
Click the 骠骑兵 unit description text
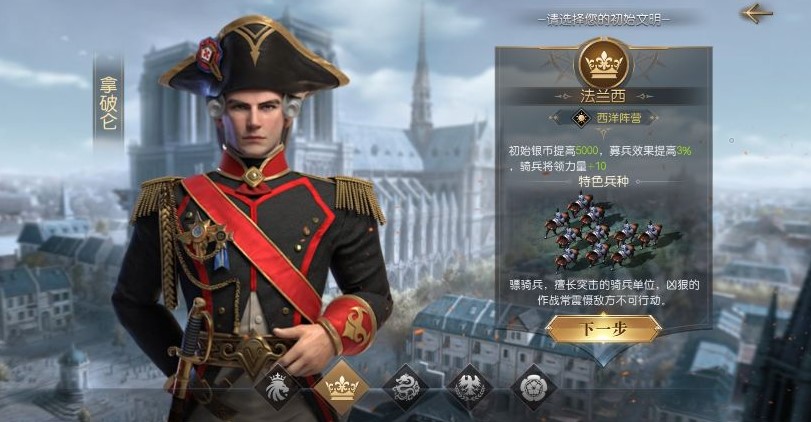(x=604, y=292)
